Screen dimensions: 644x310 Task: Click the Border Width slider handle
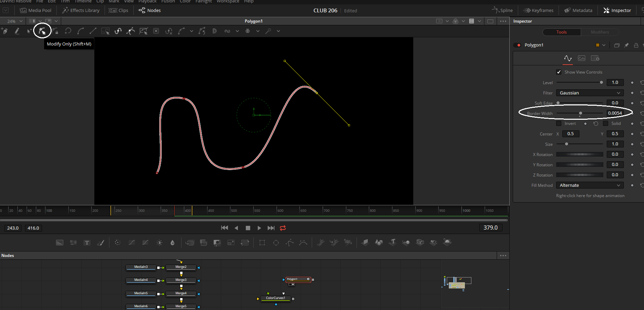(x=580, y=113)
